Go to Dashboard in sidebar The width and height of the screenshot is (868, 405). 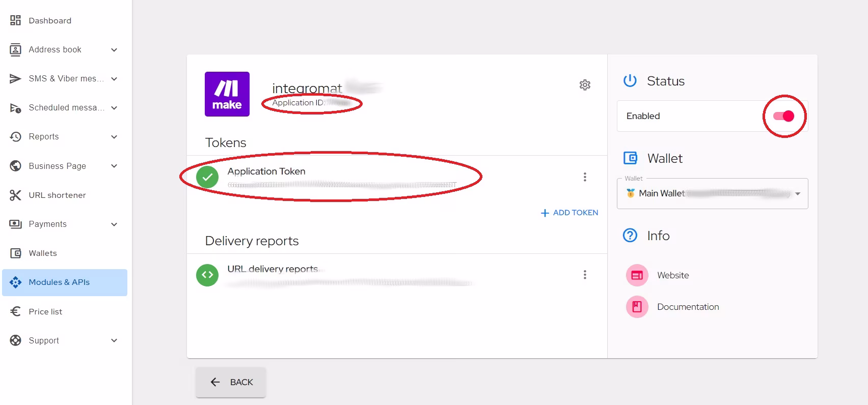tap(65, 20)
